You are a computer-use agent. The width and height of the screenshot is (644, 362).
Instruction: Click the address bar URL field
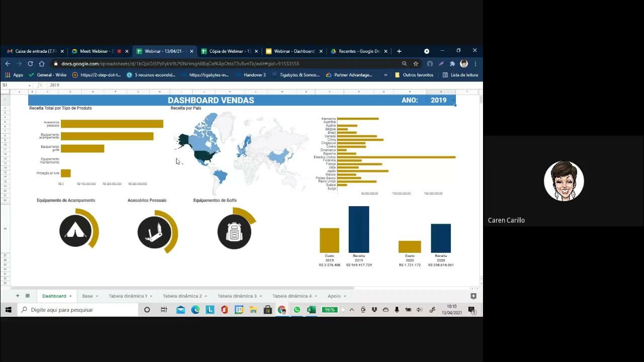[x=226, y=64]
